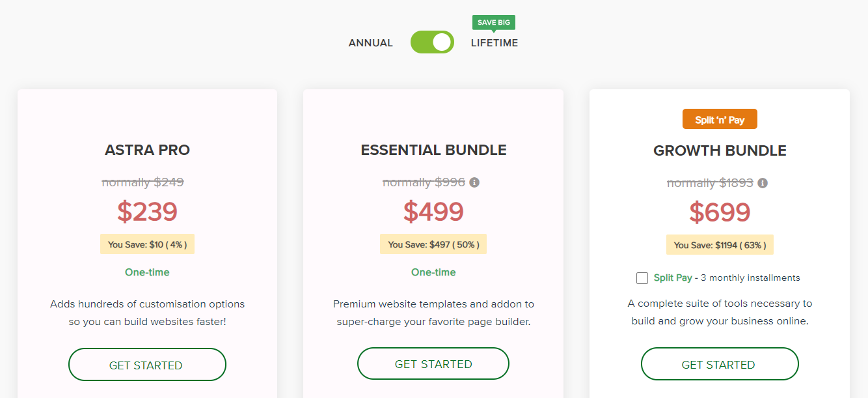
Task: Click the You Save $1194 badge
Action: [720, 245]
